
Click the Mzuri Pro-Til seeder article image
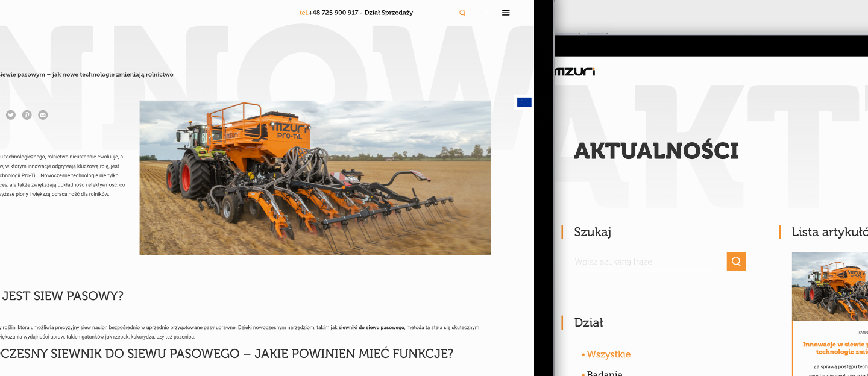[315, 178]
